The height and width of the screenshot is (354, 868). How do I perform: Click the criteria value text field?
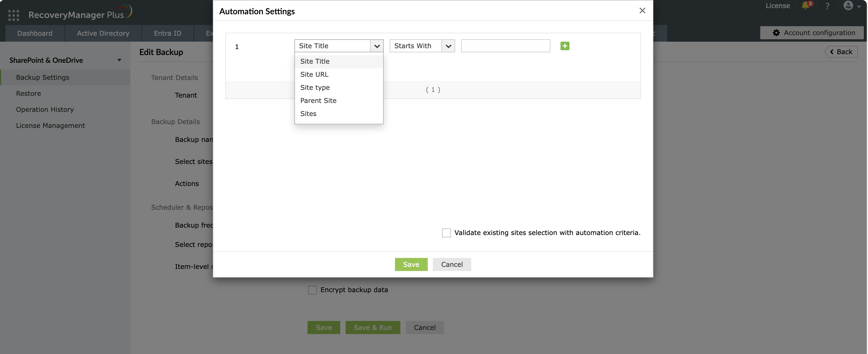point(505,46)
